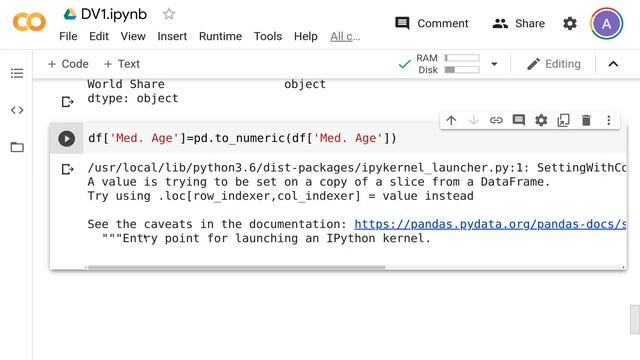
Task: Click the DV1.ipynb notebook title
Action: click(x=114, y=14)
